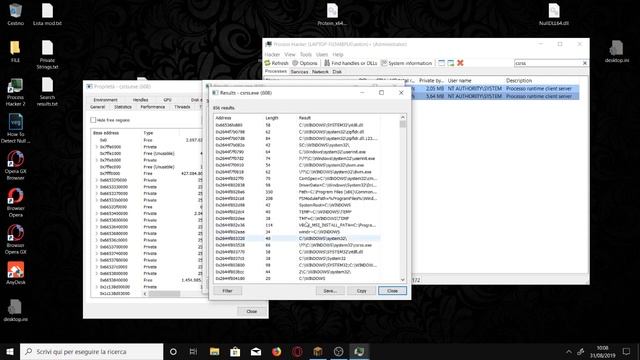Expand the 0x7ffe0000 Private memory region
Image resolution: width=640 pixels, height=360 pixels.
tap(97, 147)
